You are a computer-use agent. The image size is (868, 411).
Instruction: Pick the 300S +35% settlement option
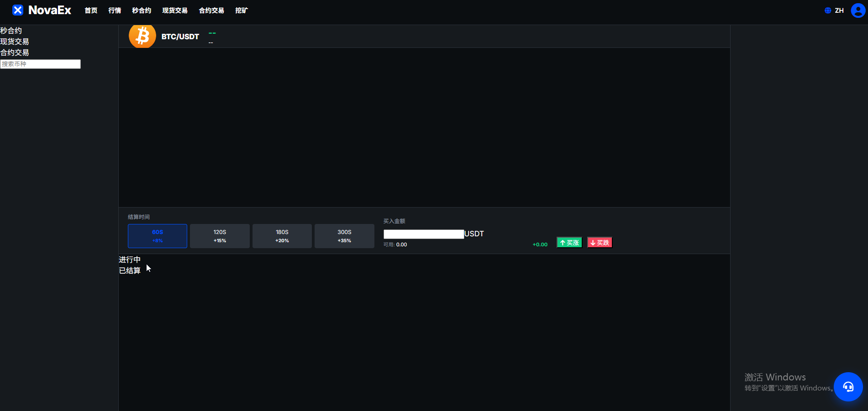click(x=344, y=236)
